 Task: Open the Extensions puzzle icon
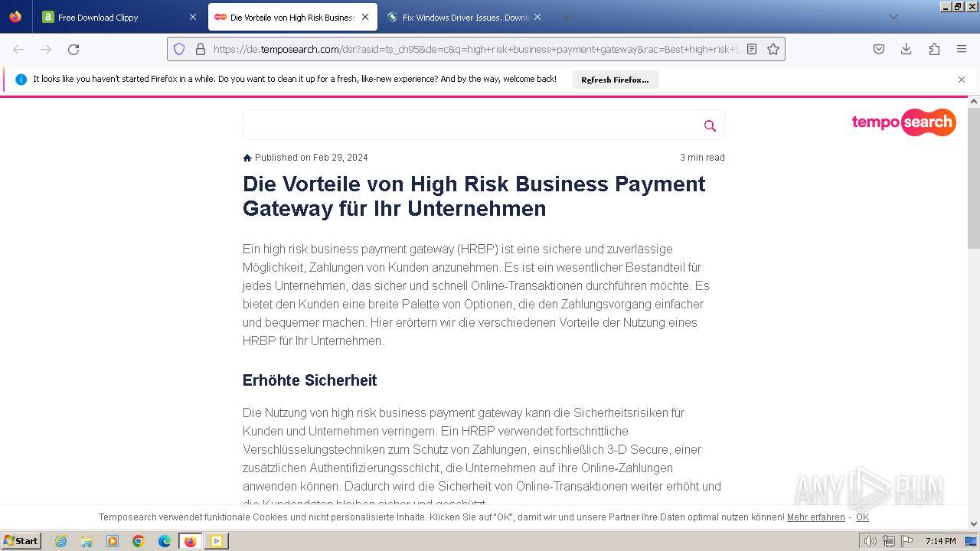click(934, 49)
